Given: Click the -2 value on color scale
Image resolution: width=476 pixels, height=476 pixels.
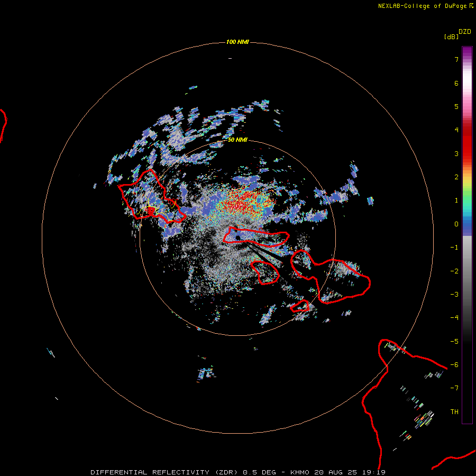Looking at the screenshot, I should (x=454, y=271).
